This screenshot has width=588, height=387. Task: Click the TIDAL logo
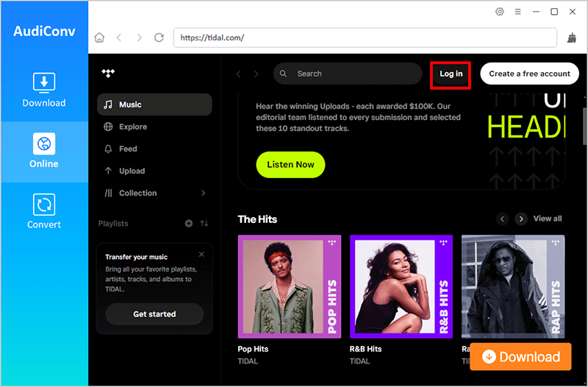(x=108, y=73)
